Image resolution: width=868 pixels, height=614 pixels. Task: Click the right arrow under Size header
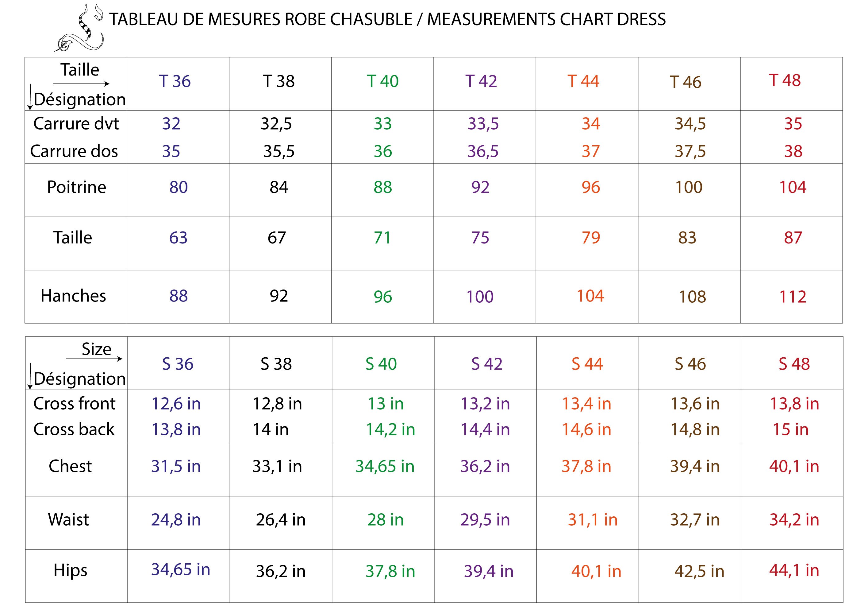[94, 359]
